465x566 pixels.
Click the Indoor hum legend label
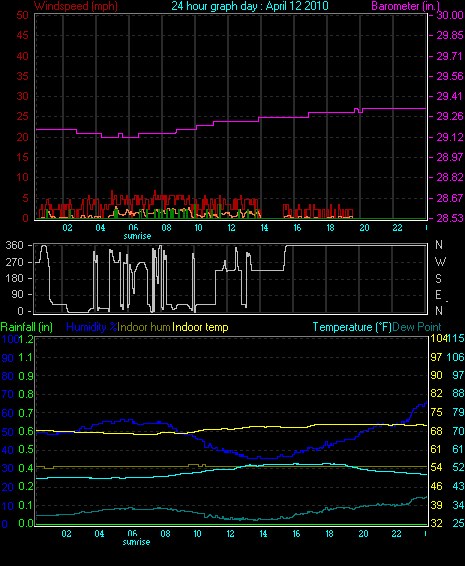144,327
